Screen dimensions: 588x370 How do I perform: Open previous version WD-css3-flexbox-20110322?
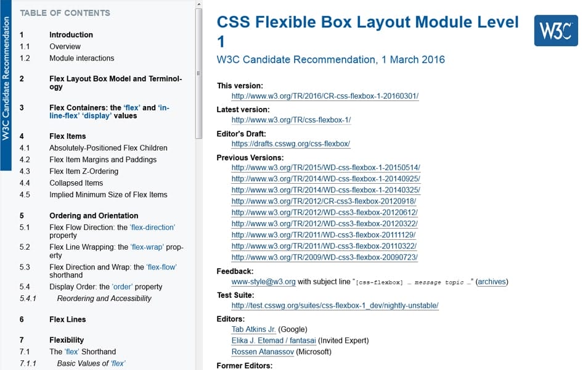click(x=324, y=247)
